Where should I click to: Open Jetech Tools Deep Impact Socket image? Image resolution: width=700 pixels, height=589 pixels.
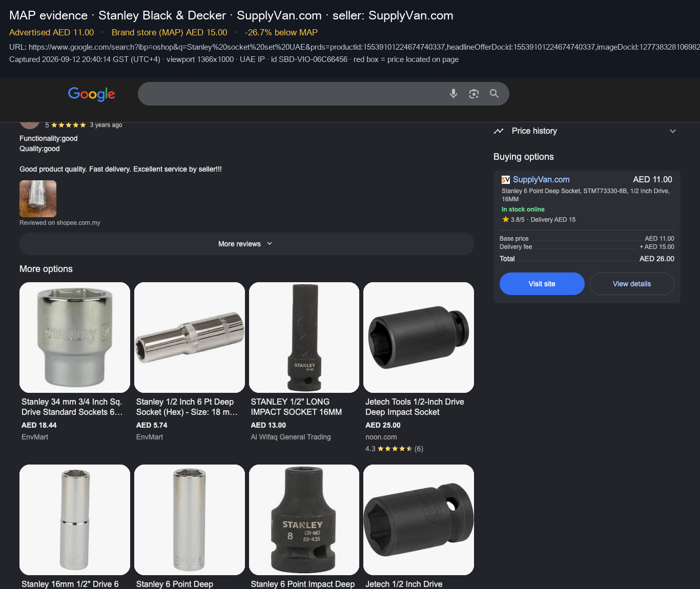(419, 338)
